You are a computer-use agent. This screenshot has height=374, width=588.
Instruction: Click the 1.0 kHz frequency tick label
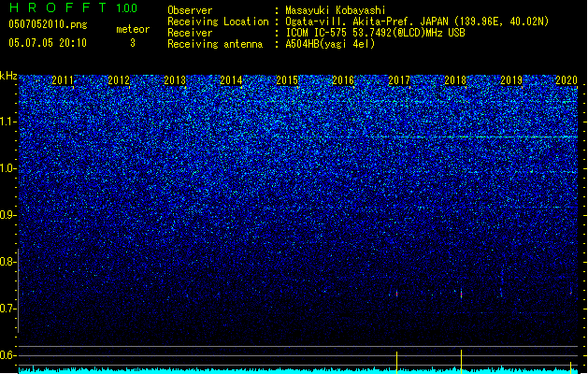pyautogui.click(x=8, y=168)
